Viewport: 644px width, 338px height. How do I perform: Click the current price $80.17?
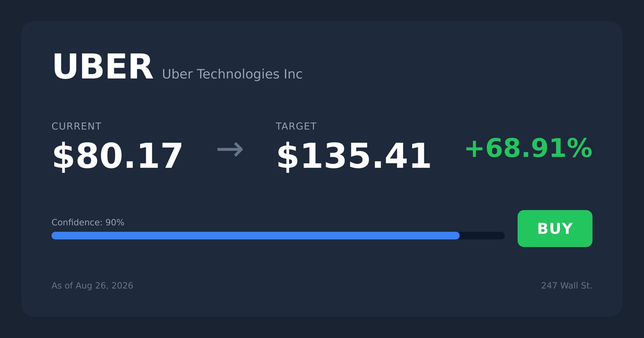(x=118, y=157)
